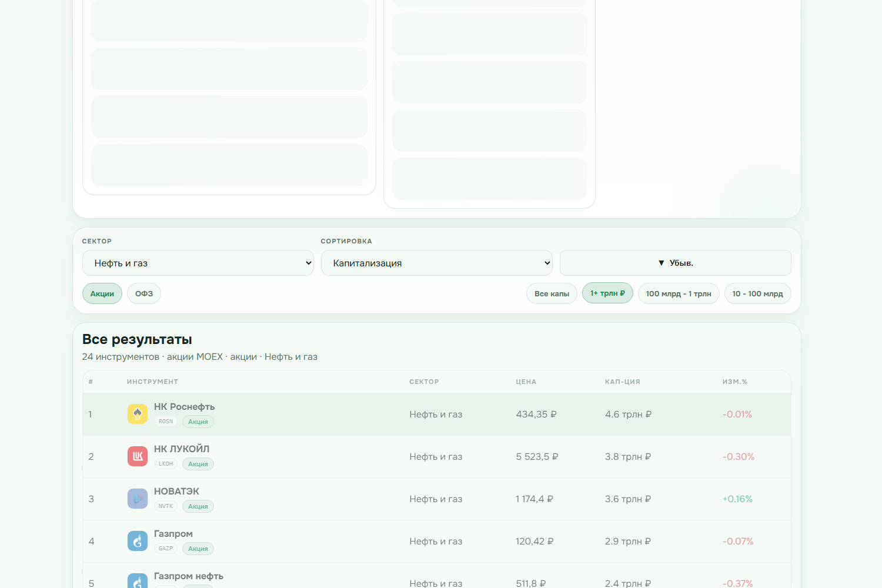
Task: Click the ROSN ticker badge
Action: pyautogui.click(x=166, y=422)
